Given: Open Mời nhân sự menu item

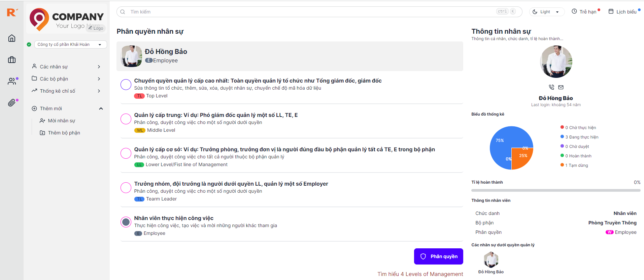Looking at the screenshot, I should tap(61, 121).
